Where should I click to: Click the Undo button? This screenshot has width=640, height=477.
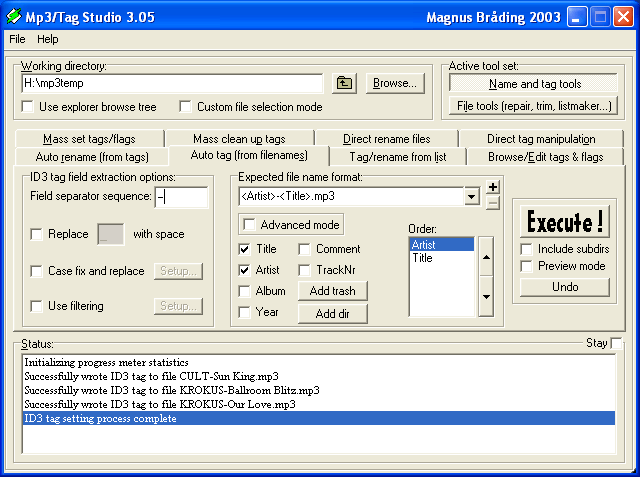coord(565,287)
